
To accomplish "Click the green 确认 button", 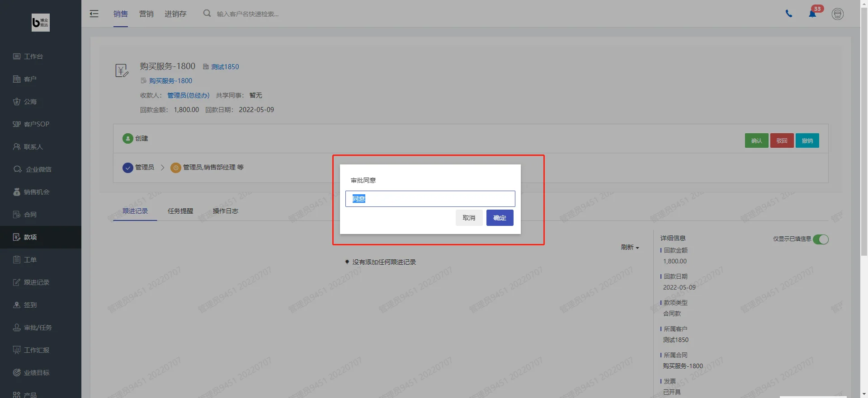I will (757, 140).
